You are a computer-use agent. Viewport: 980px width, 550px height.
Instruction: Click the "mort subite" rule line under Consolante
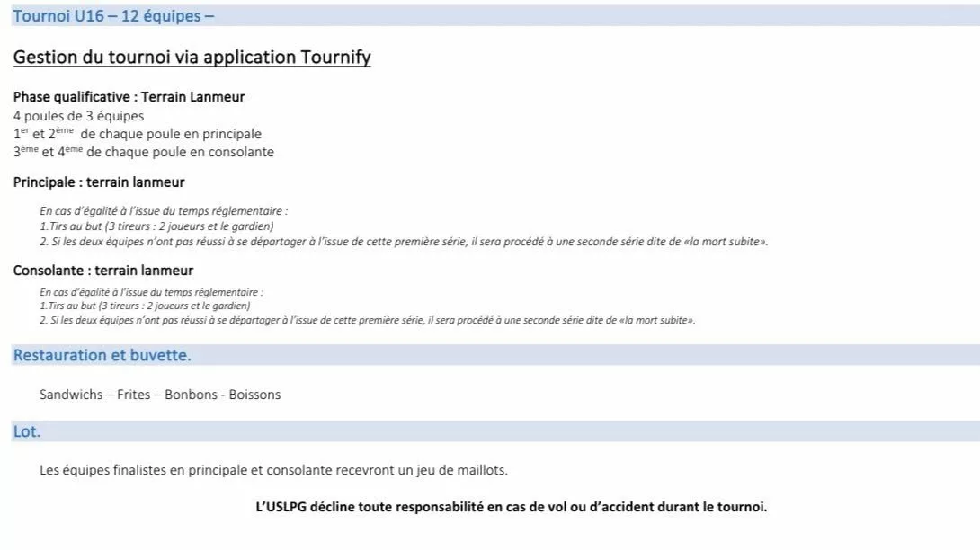click(x=367, y=320)
